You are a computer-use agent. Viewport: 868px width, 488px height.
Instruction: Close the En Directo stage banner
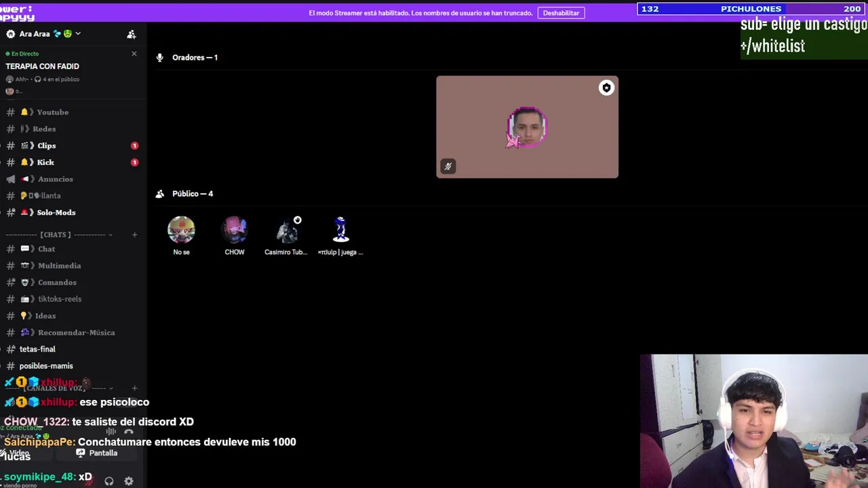tap(134, 54)
